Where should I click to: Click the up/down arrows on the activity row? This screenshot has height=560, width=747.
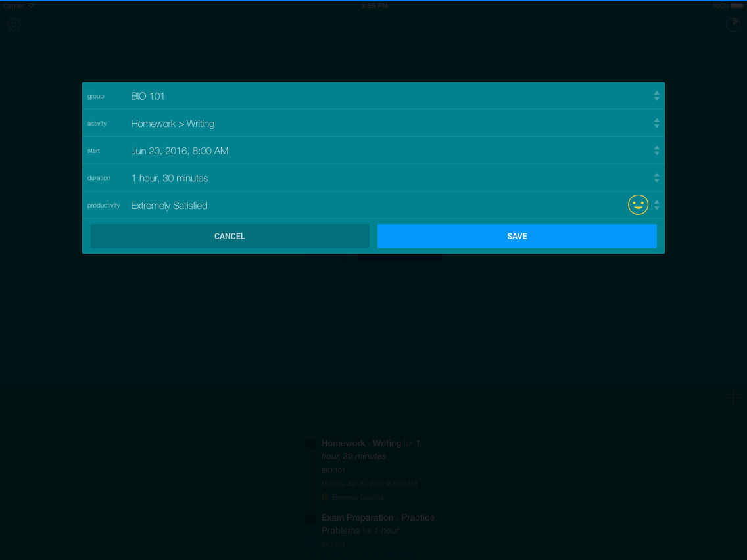pyautogui.click(x=656, y=124)
